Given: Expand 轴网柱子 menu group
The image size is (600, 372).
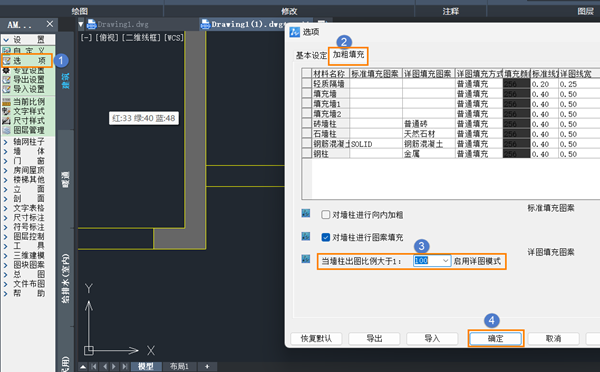Looking at the screenshot, I should click(6, 142).
